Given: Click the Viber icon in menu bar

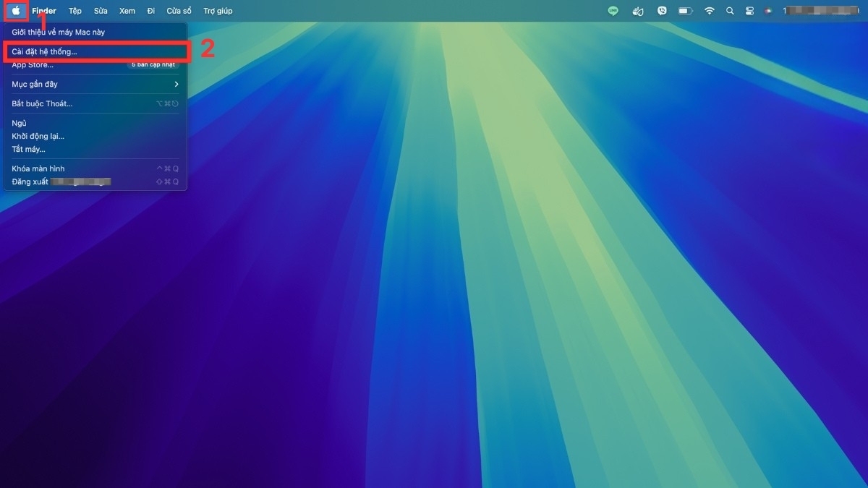Looking at the screenshot, I should [662, 11].
